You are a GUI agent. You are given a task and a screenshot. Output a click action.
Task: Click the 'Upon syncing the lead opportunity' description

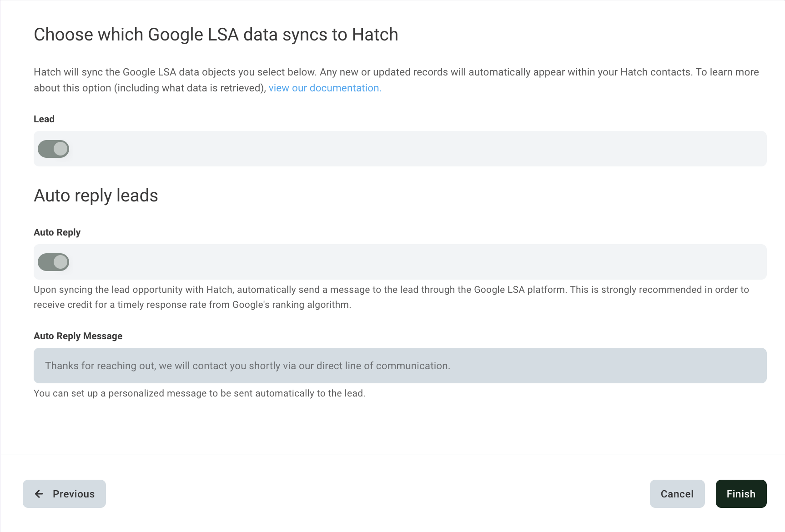[x=391, y=297]
